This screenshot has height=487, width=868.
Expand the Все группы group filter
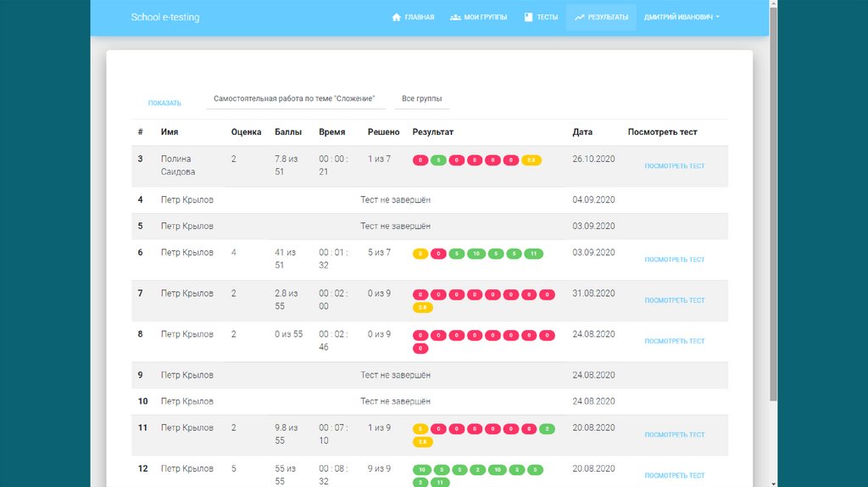point(421,99)
